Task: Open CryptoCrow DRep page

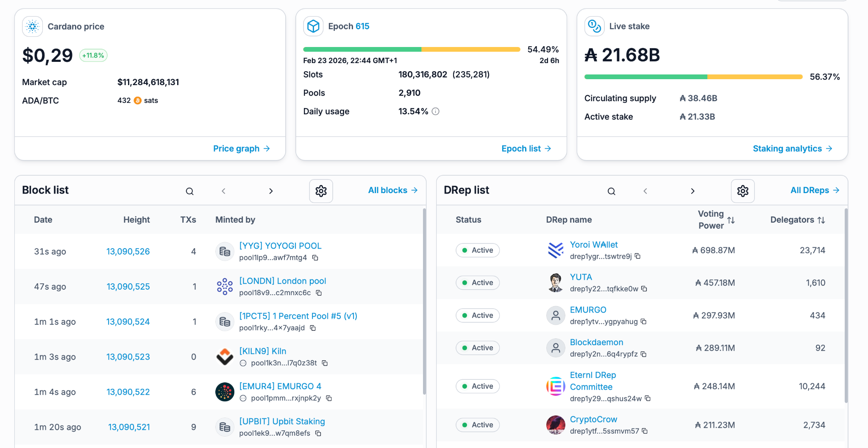Action: point(593,420)
